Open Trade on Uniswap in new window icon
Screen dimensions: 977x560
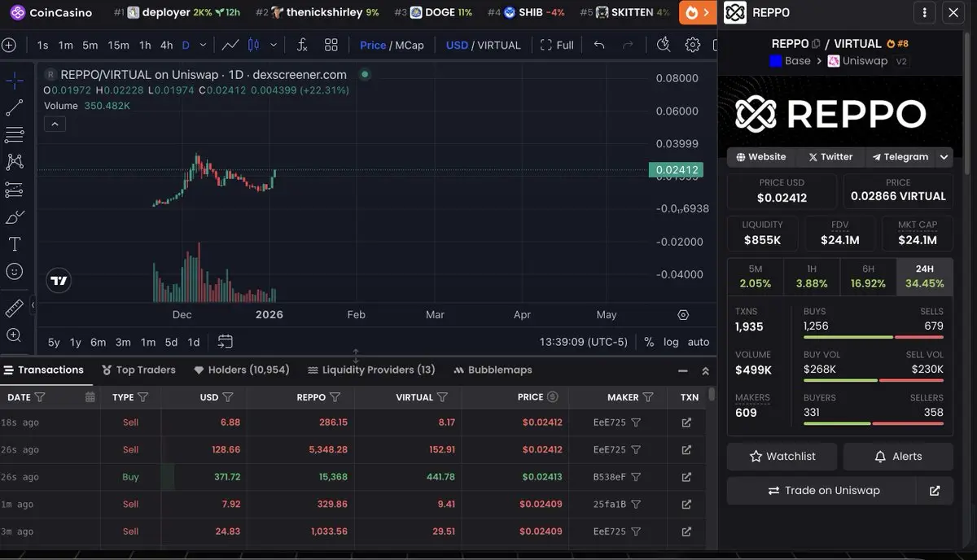point(935,491)
